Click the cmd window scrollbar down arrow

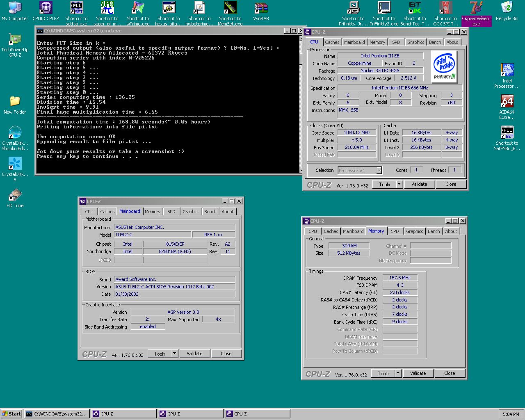[x=302, y=171]
